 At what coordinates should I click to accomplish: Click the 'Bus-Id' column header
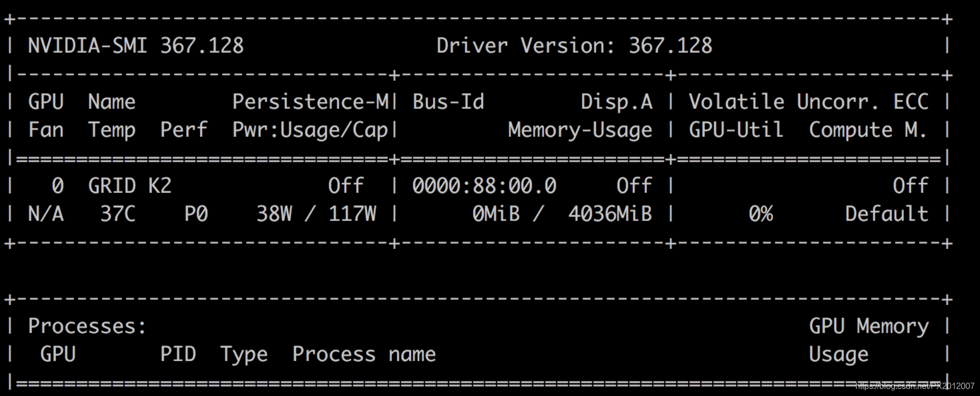click(x=448, y=101)
